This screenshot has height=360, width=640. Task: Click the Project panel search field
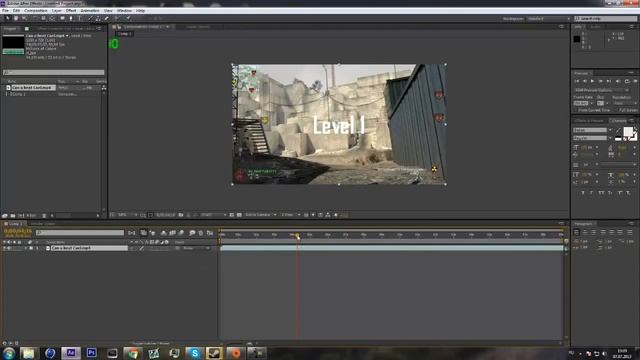point(53,72)
